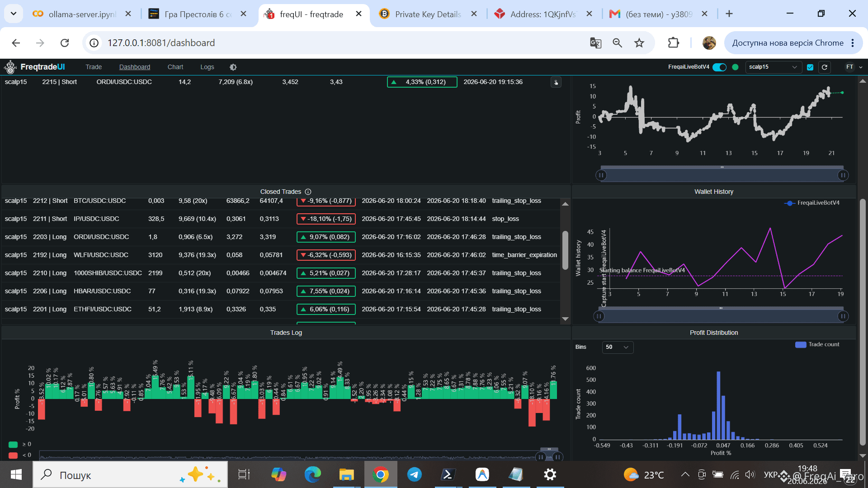This screenshot has width=868, height=488.
Task: Open the Bins 50 dropdown
Action: click(618, 347)
